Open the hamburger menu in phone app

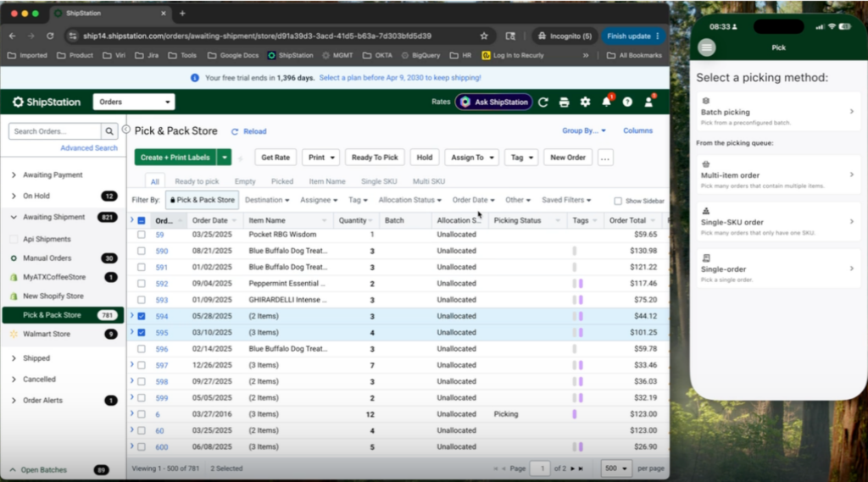[706, 47]
